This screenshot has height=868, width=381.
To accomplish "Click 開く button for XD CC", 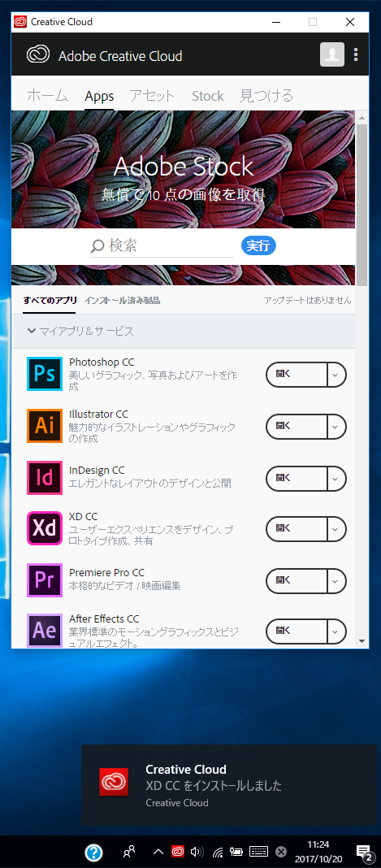I will (x=297, y=530).
